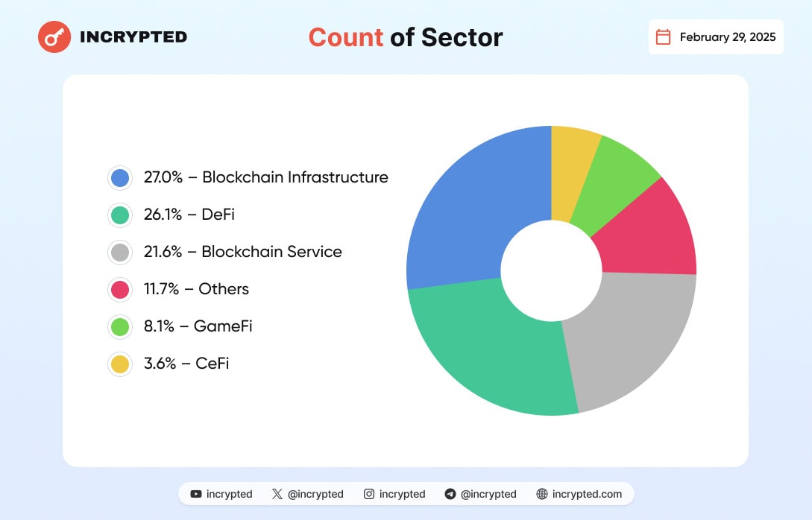The height and width of the screenshot is (520, 812).
Task: Click the Incrypted key logo icon
Action: (54, 37)
